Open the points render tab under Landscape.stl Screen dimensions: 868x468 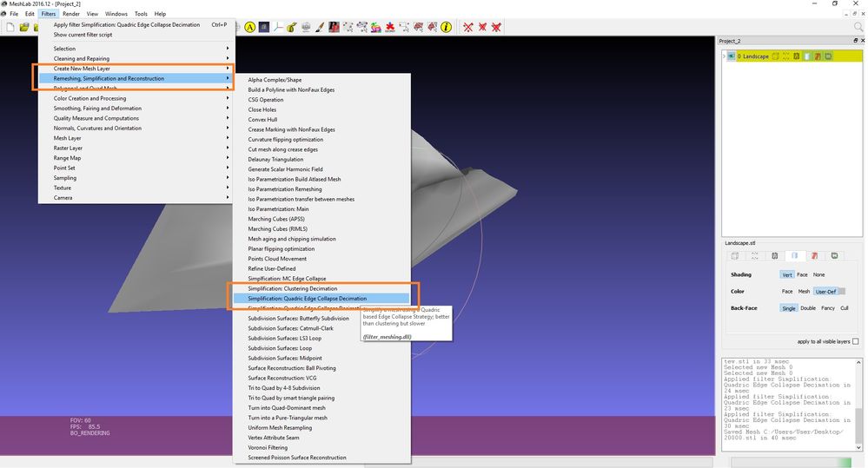(x=754, y=255)
